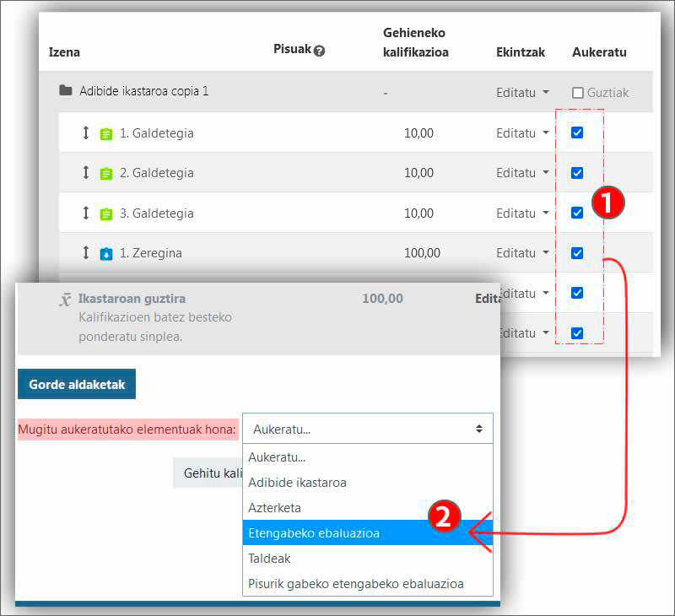
Task: Click the folder icon for Adibide ikastaroa copia 1
Action: 66,90
